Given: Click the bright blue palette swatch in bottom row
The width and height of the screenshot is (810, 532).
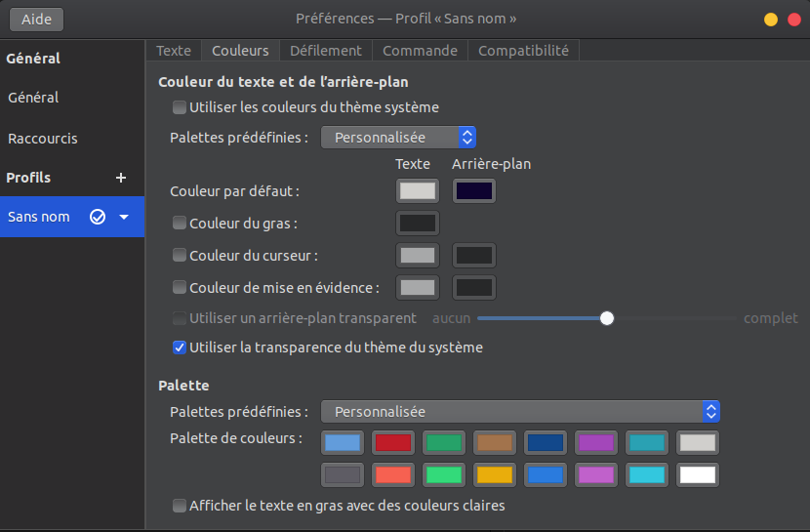Looking at the screenshot, I should (x=546, y=474).
